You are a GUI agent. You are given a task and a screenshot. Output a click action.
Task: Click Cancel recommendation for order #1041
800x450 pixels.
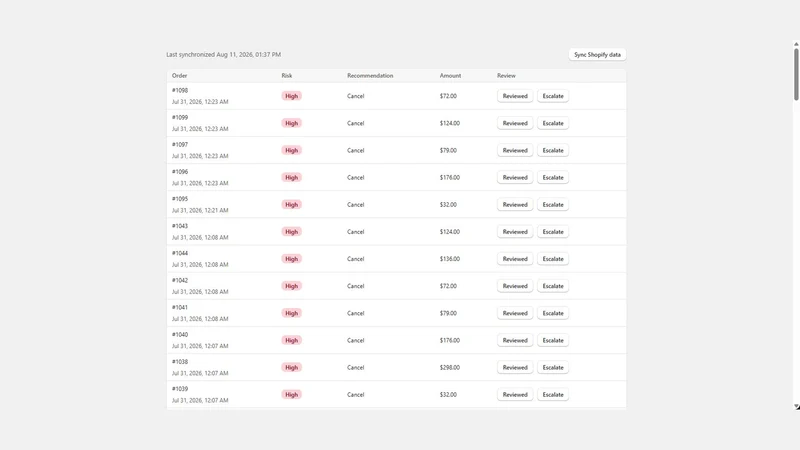pos(356,313)
